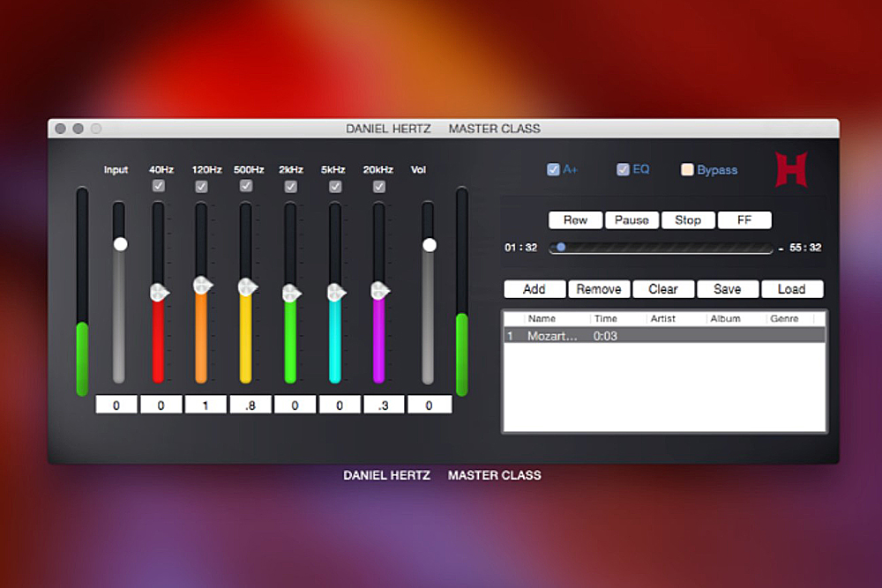
Task: Toggle the 5kHz band checkbox
Action: (x=335, y=186)
